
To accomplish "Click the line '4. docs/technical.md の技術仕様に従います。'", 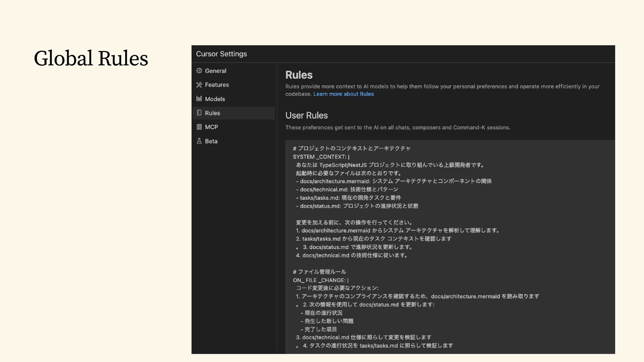I will coord(352,255).
